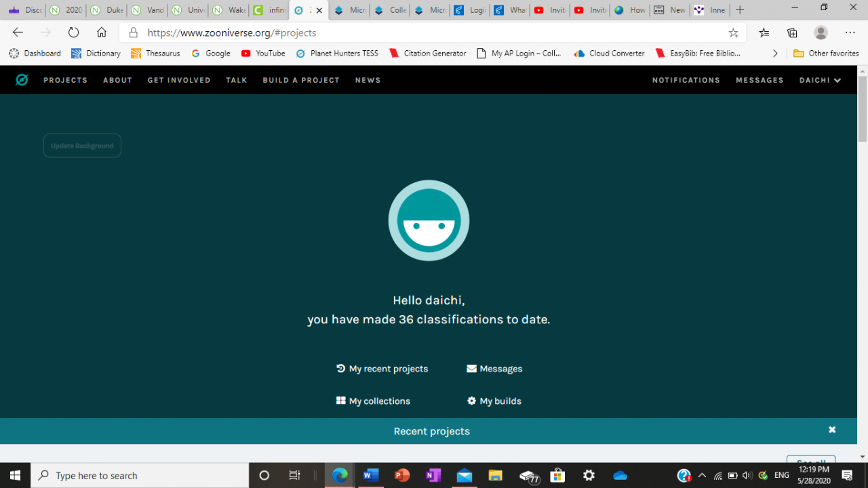Open Citation Generator bookmark
The image size is (868, 488).
(x=428, y=53)
